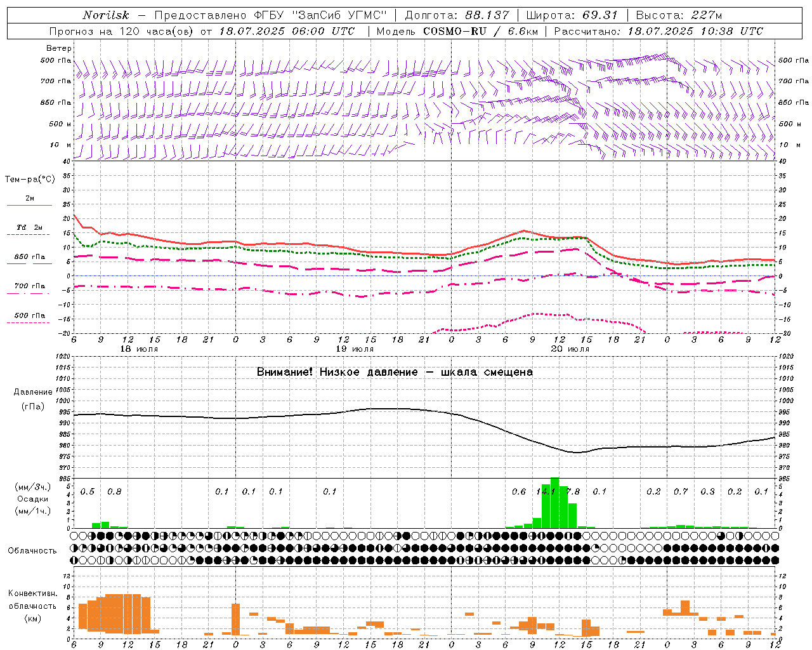Click the 'Модель COSMO-RU / 6.6км' model label
This screenshot has height=650, width=812.
pyautogui.click(x=457, y=31)
